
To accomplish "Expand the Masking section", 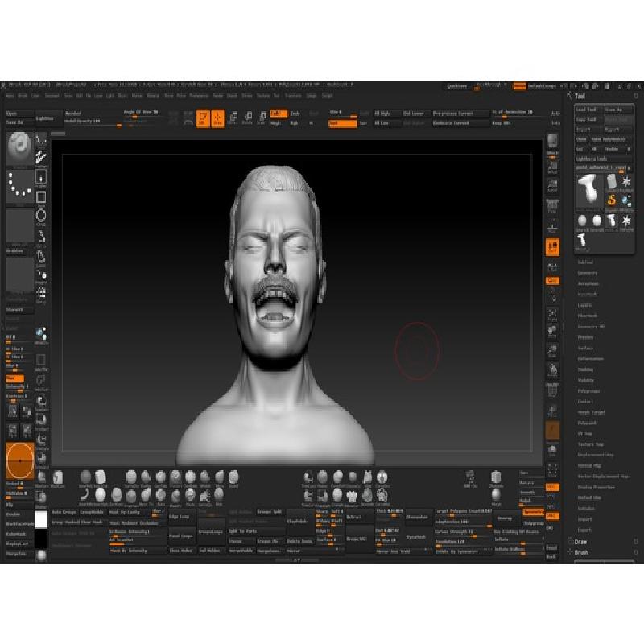I will [585, 369].
